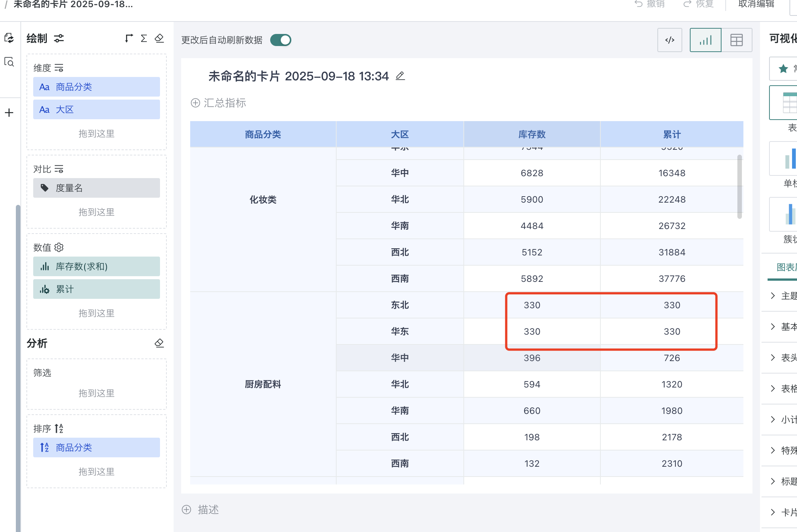This screenshot has height=532, width=797.
Task: Click the 6828 inventory cell
Action: coord(532,173)
